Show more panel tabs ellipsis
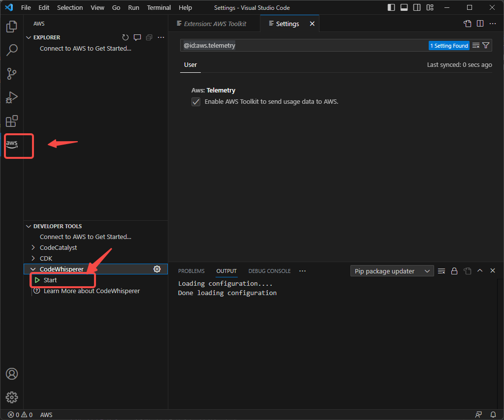The image size is (504, 420). point(303,271)
